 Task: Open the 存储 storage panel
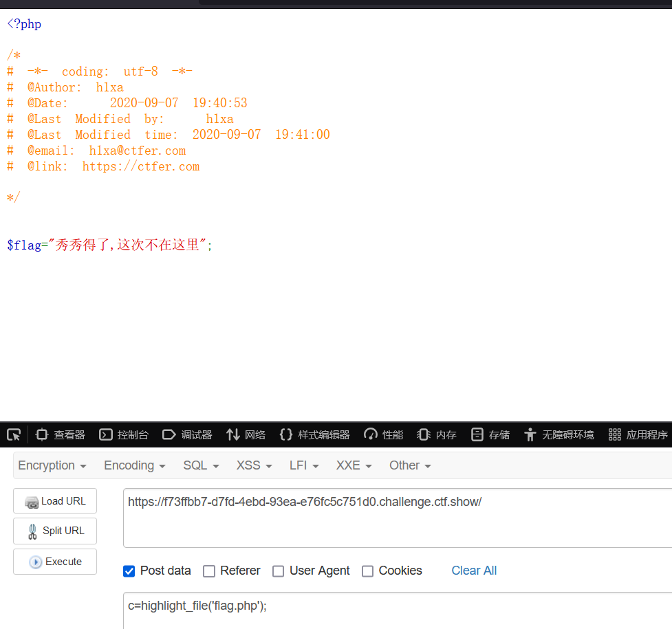pos(490,434)
